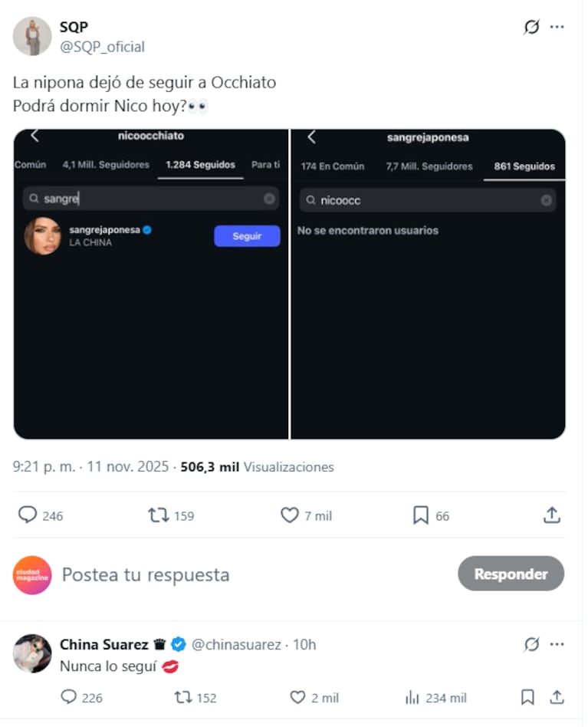Click the reply icon on SQP's post
The height and width of the screenshot is (727, 588).
[28, 515]
